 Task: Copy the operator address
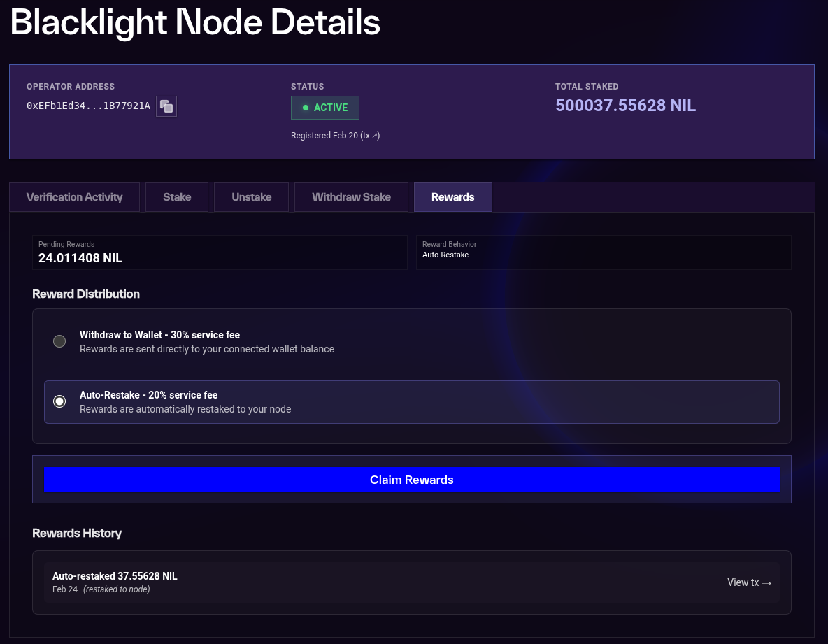pos(166,106)
